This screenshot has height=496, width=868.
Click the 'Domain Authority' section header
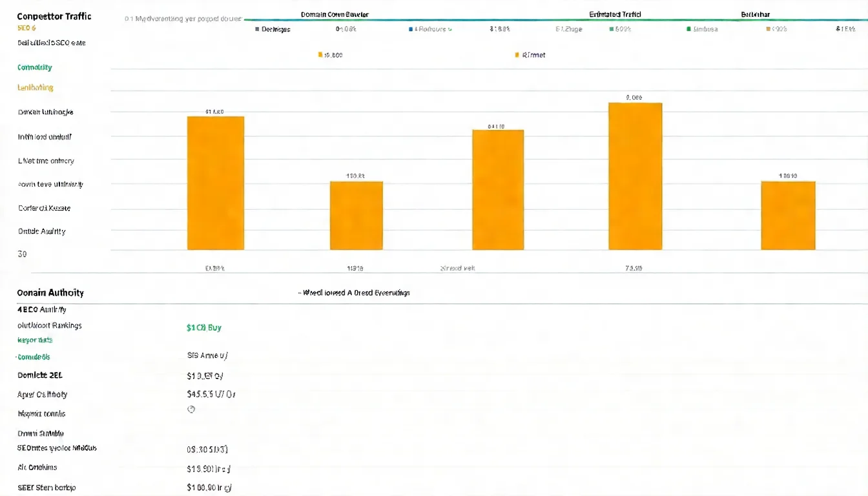pos(50,293)
